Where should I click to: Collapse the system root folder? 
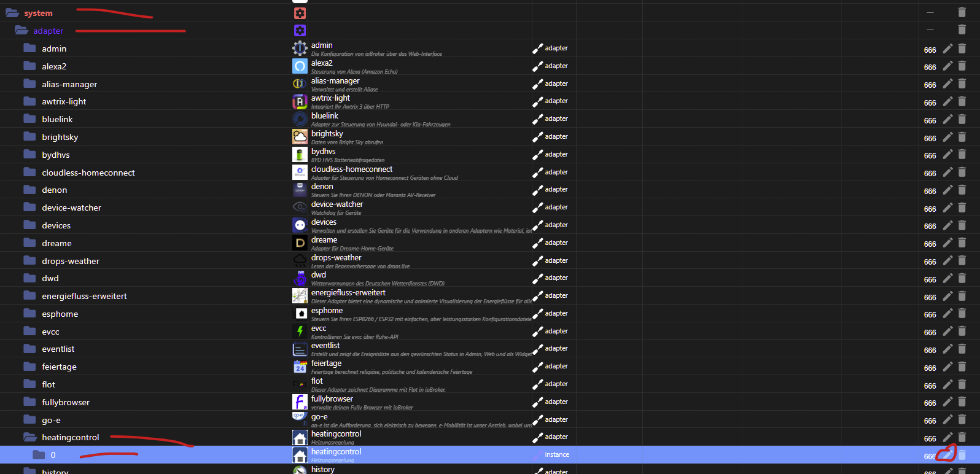[x=12, y=13]
